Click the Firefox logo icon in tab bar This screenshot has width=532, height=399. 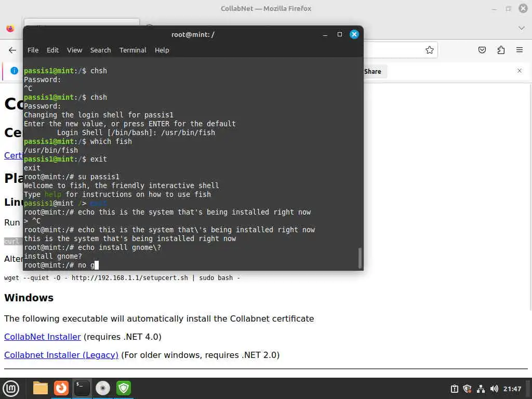click(10, 29)
